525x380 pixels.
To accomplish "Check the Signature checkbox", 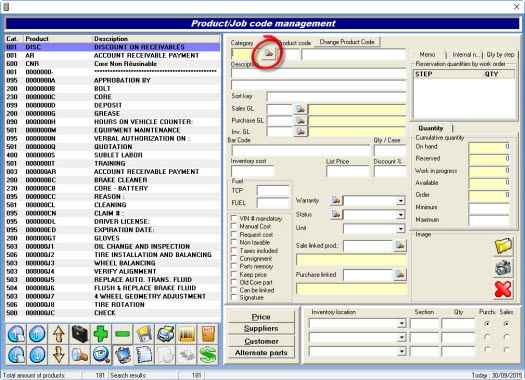I will pos(234,297).
